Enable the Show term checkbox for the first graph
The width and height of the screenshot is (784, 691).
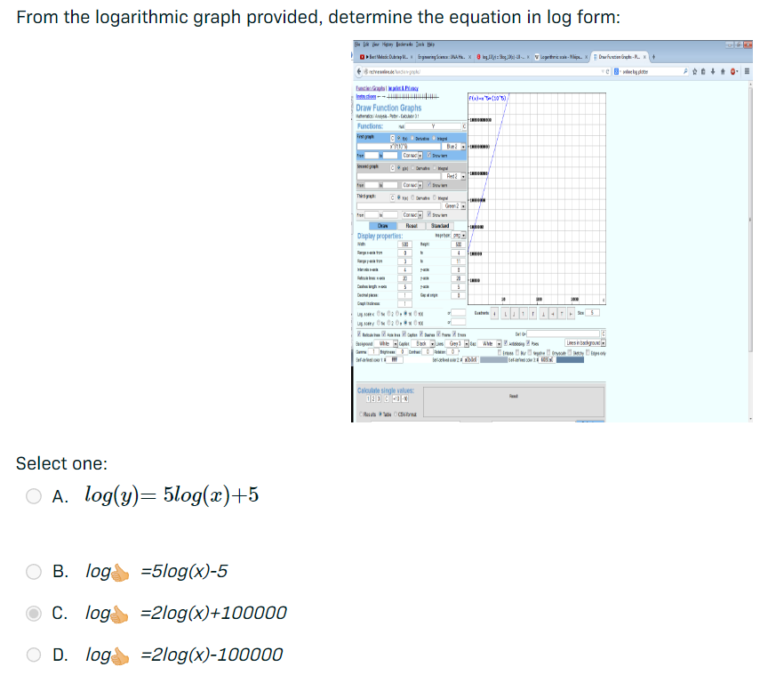click(429, 156)
